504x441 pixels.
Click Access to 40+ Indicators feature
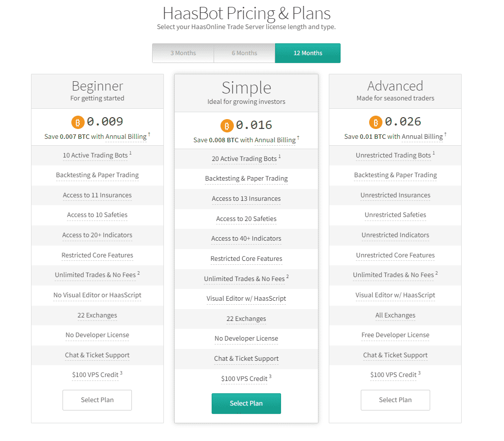click(x=246, y=239)
